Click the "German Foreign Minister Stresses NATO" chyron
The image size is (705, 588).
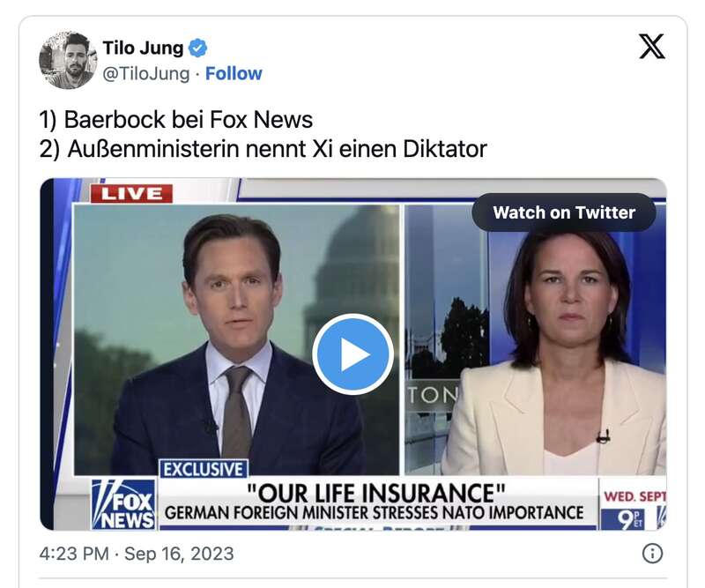point(374,513)
